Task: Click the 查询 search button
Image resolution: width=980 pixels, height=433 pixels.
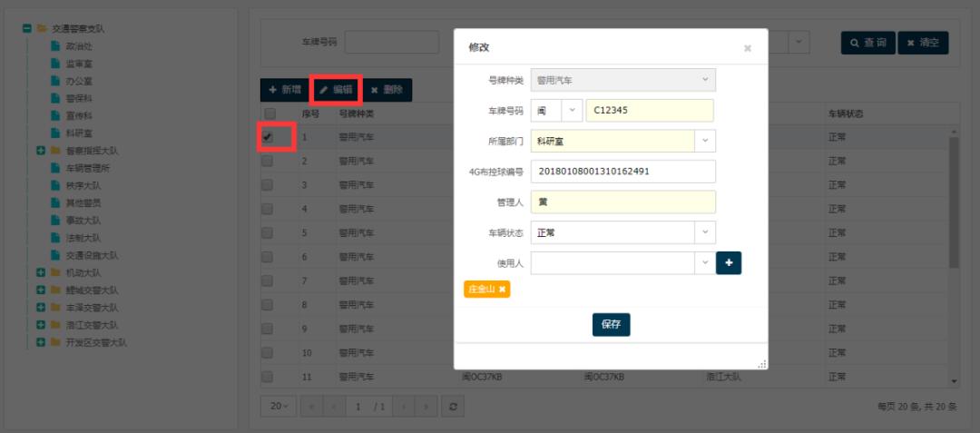Action: tap(867, 43)
